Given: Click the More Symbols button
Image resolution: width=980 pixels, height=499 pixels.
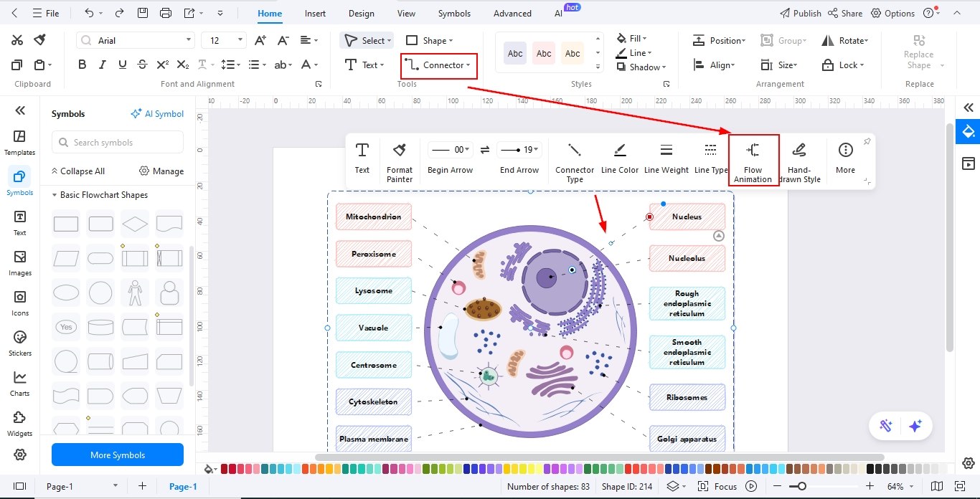Looking at the screenshot, I should pyautogui.click(x=118, y=455).
